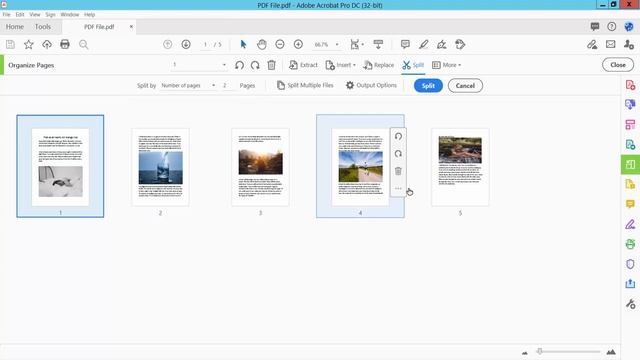This screenshot has height=360, width=640.
Task: Go to previous page with up arrow icon
Action: (x=167, y=44)
